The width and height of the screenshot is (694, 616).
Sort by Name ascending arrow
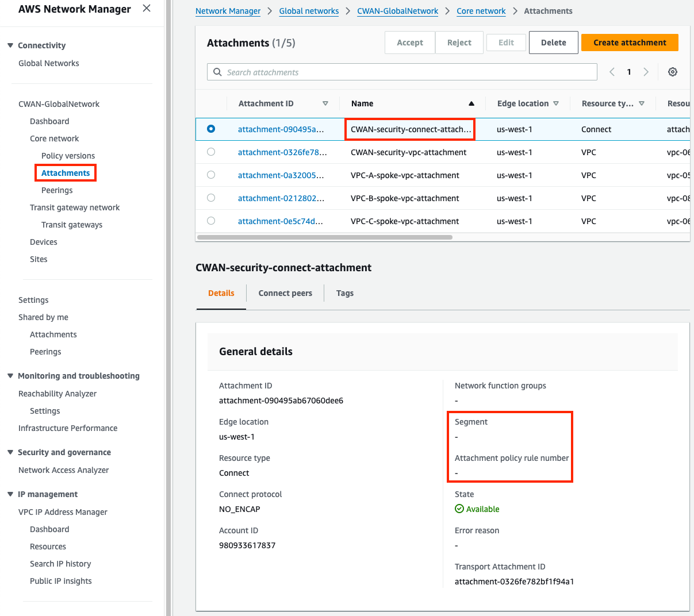pos(471,103)
